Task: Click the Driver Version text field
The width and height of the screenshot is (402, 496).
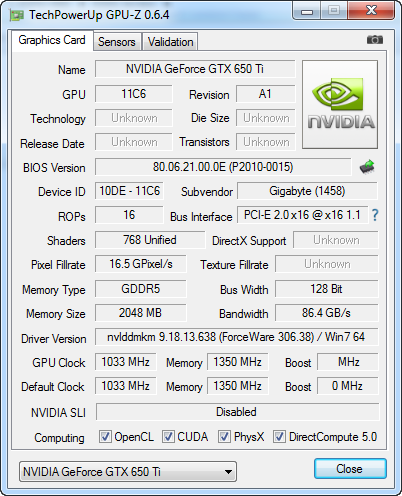Action: tap(237, 337)
